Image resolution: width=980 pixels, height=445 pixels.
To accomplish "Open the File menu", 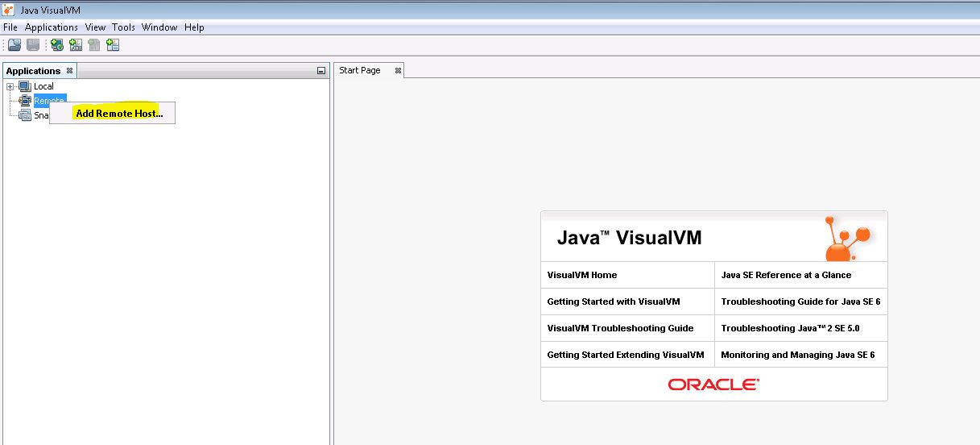I will 10,27.
